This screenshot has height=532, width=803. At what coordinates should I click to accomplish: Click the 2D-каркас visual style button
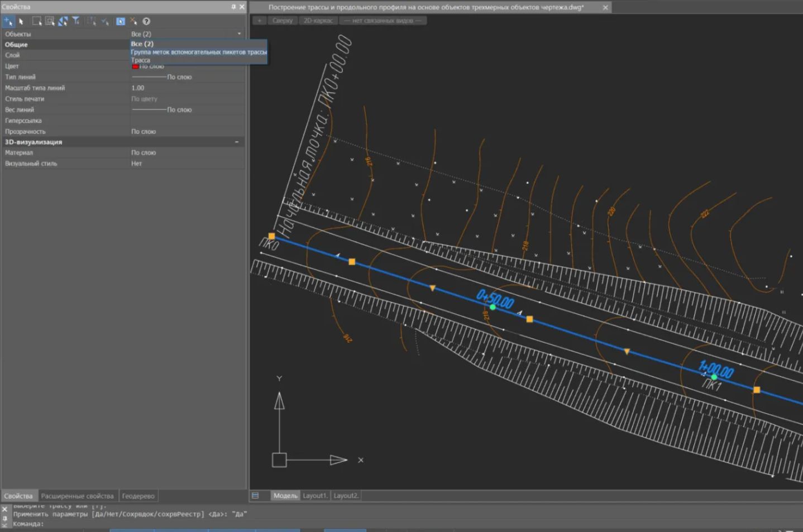(x=318, y=21)
